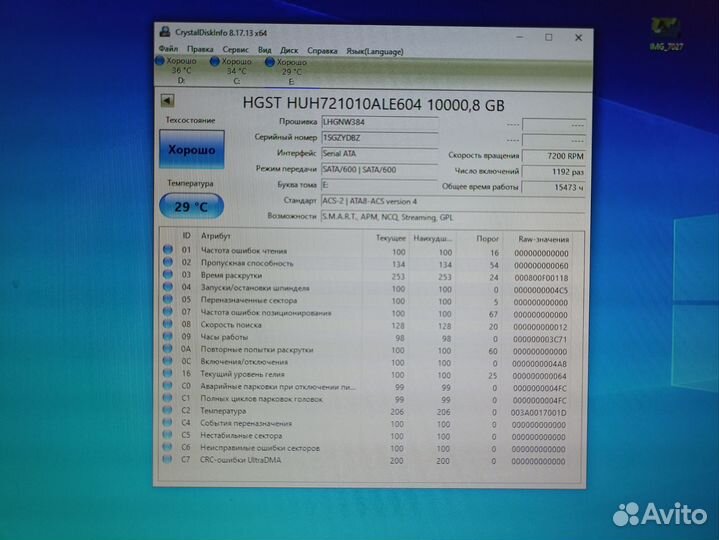The image size is (719, 540).
Task: Open the Сервис menu
Action: pos(236,50)
